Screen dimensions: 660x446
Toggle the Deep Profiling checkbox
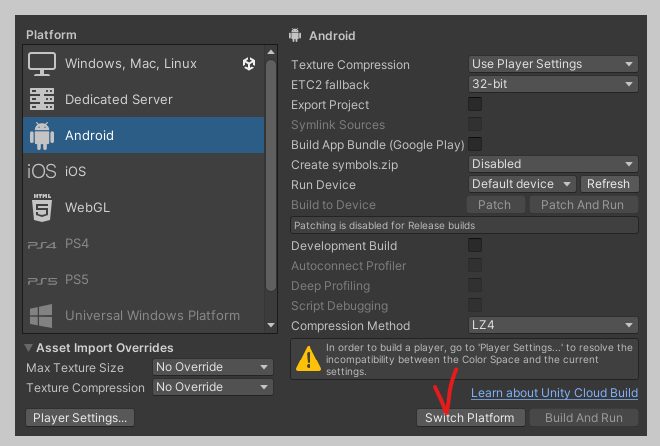[x=475, y=285]
